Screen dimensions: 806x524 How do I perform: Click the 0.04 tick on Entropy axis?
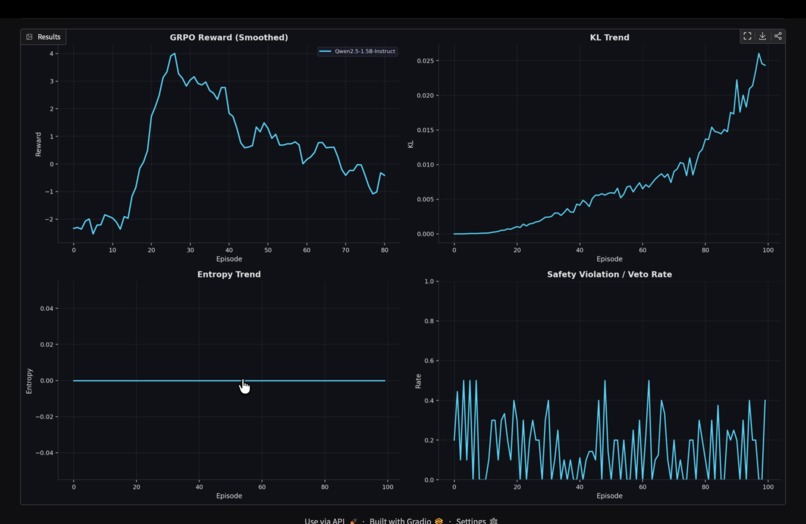point(46,309)
